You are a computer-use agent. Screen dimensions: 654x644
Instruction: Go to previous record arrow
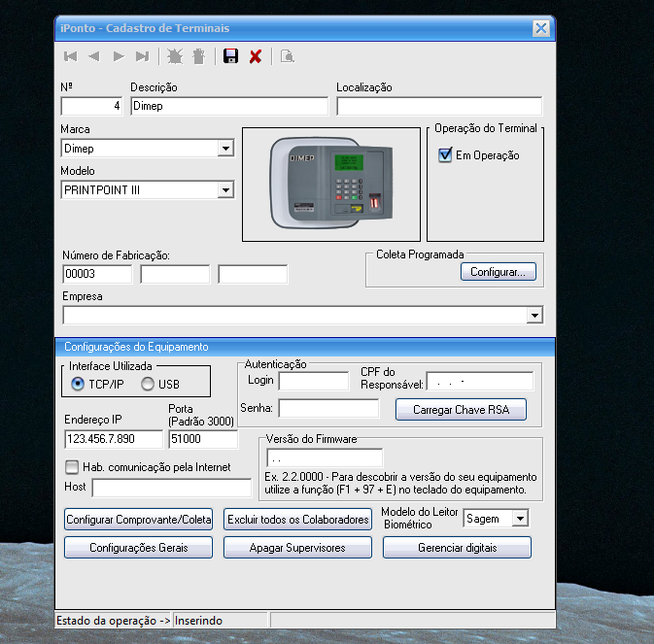coord(94,56)
